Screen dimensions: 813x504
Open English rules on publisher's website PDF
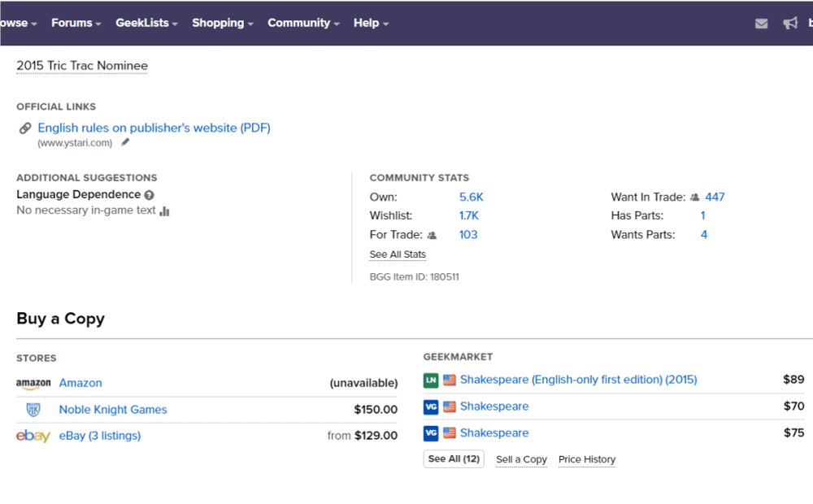point(154,128)
